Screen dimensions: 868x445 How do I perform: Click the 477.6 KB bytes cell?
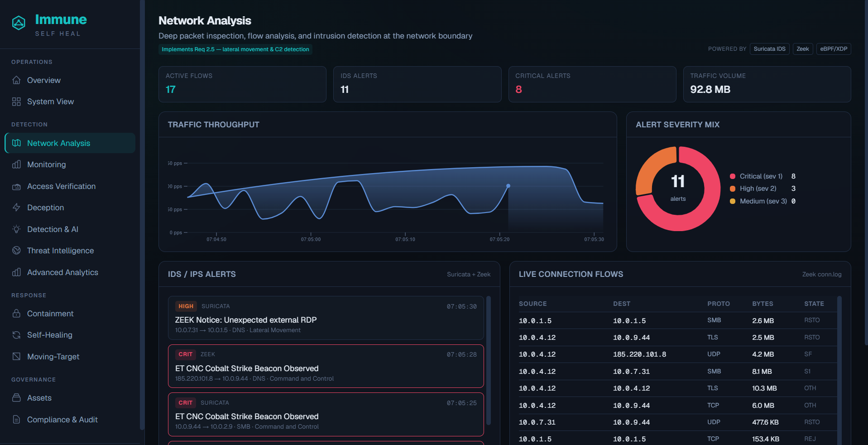click(765, 422)
